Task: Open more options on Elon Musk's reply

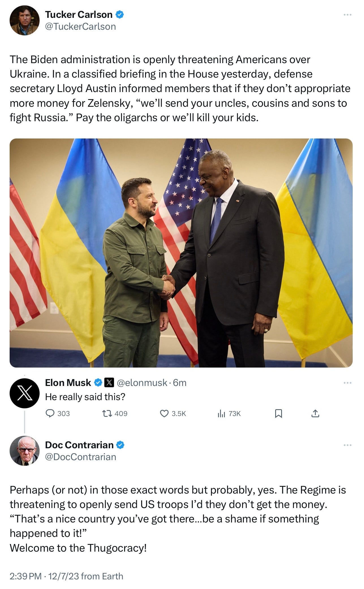Action: click(x=347, y=383)
